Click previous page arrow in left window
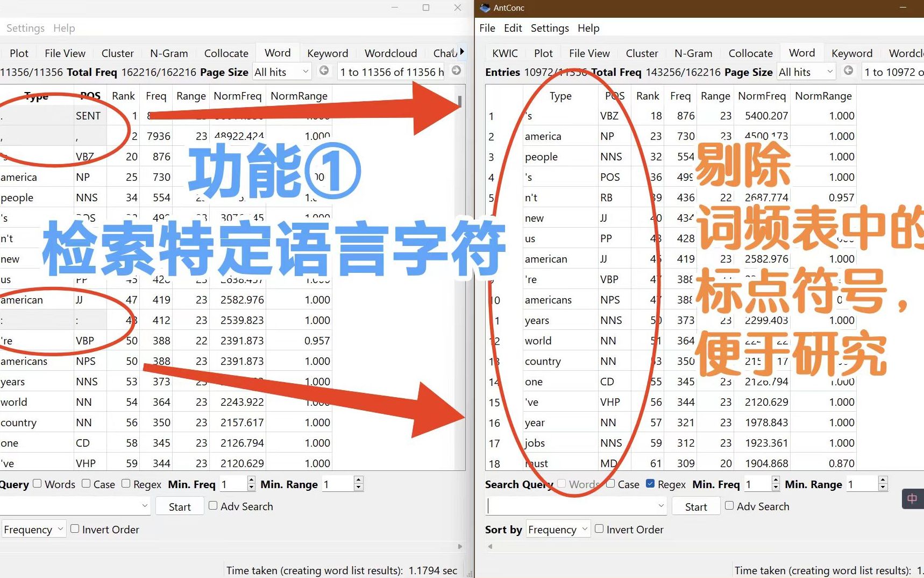This screenshot has width=924, height=578. 324,71
